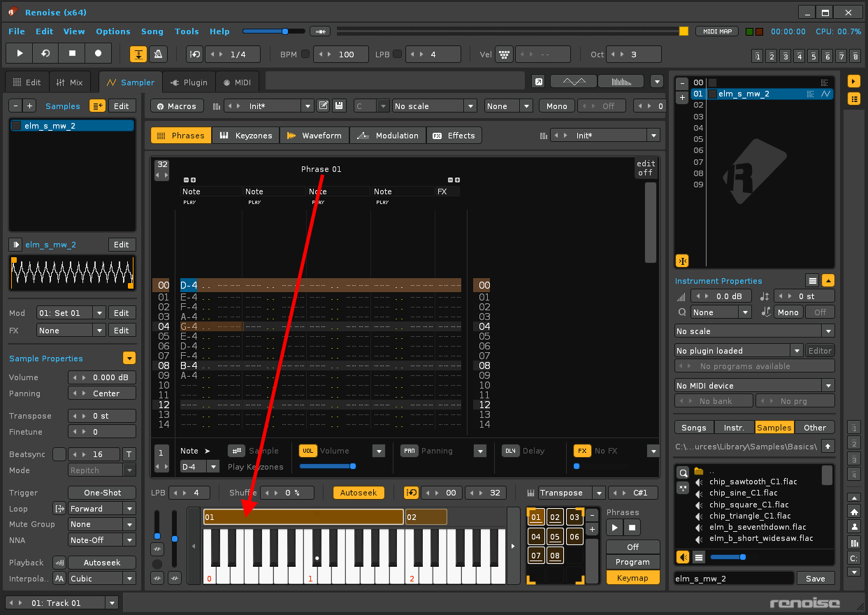Select chip_square_C1.flac in file list
This screenshot has height=615, width=868.
click(748, 505)
